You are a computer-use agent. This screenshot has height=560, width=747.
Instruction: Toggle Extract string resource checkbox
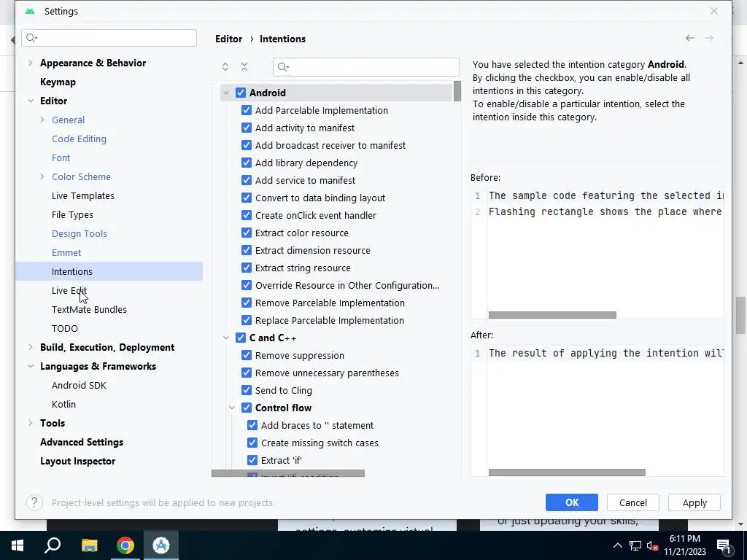click(x=247, y=268)
